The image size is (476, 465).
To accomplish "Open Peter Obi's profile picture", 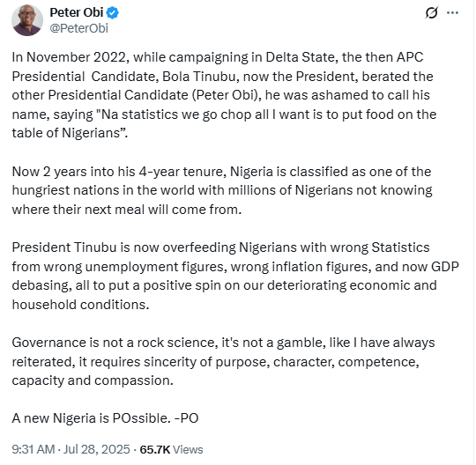I will tap(27, 20).
